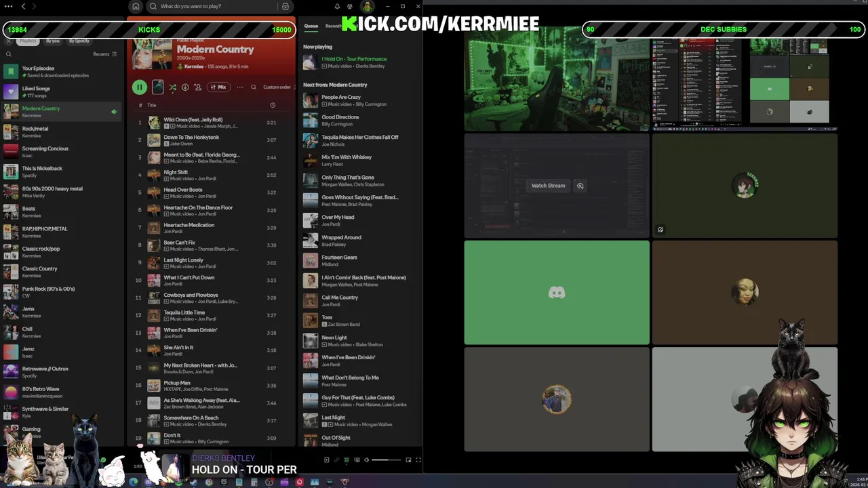This screenshot has height=488, width=868.
Task: Open the What's New notifications bell
Action: 337,6
